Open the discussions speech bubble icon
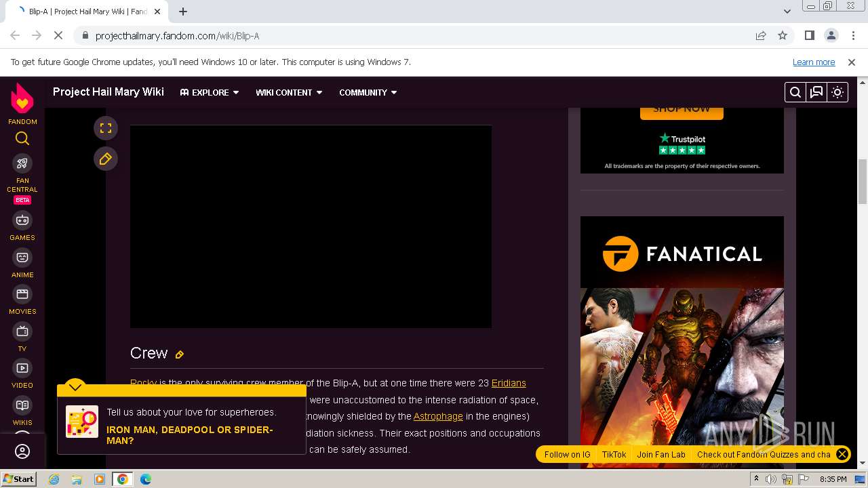The width and height of the screenshot is (868, 488). click(816, 92)
